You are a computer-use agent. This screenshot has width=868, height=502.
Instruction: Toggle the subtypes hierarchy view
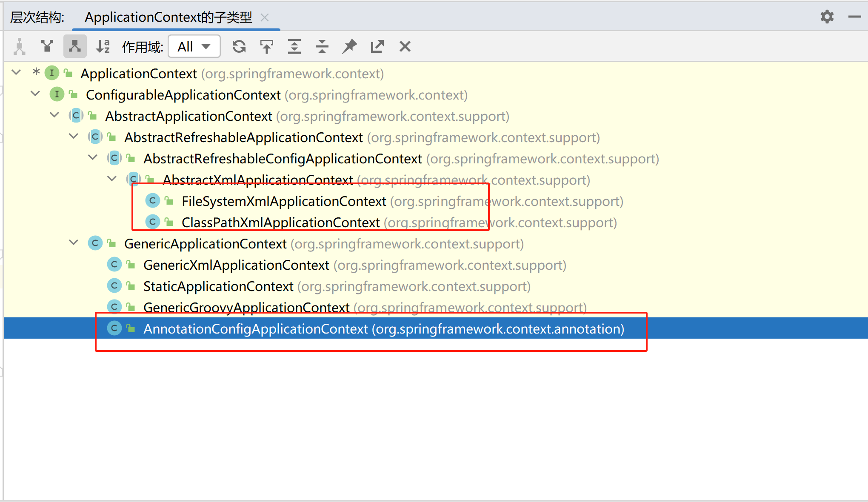click(75, 46)
